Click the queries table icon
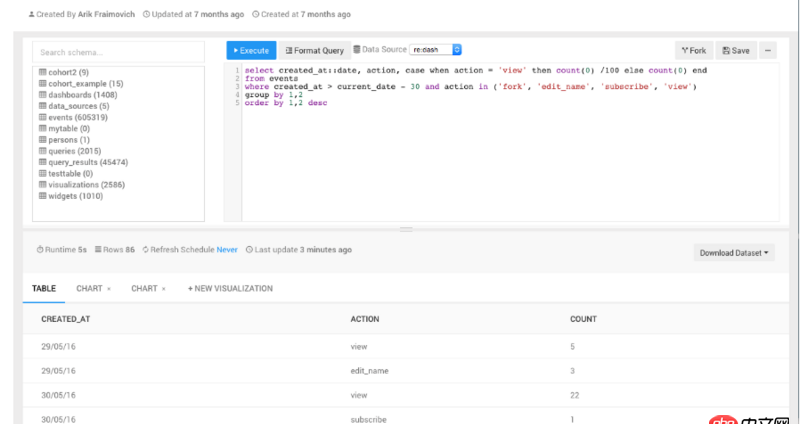800x424 pixels. [42, 151]
